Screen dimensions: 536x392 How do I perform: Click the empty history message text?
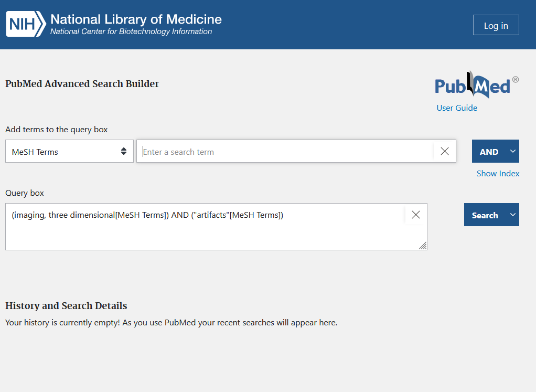171,323
